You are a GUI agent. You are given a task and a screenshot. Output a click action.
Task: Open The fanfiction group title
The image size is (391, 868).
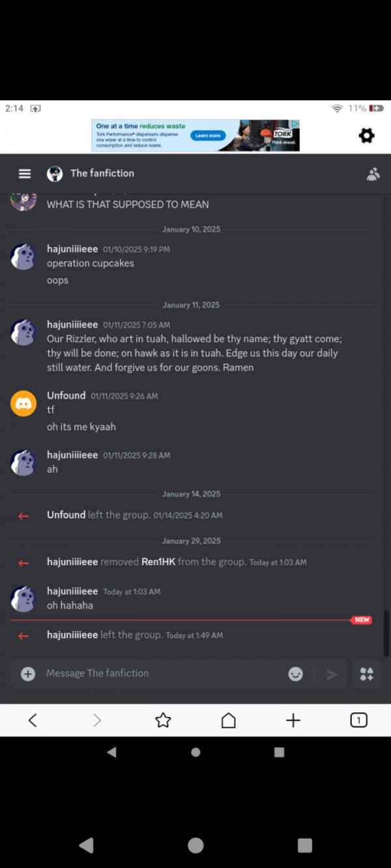tap(102, 173)
